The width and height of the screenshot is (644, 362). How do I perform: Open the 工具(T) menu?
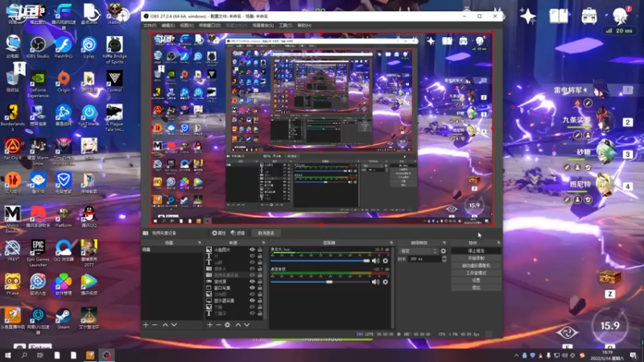pyautogui.click(x=286, y=26)
